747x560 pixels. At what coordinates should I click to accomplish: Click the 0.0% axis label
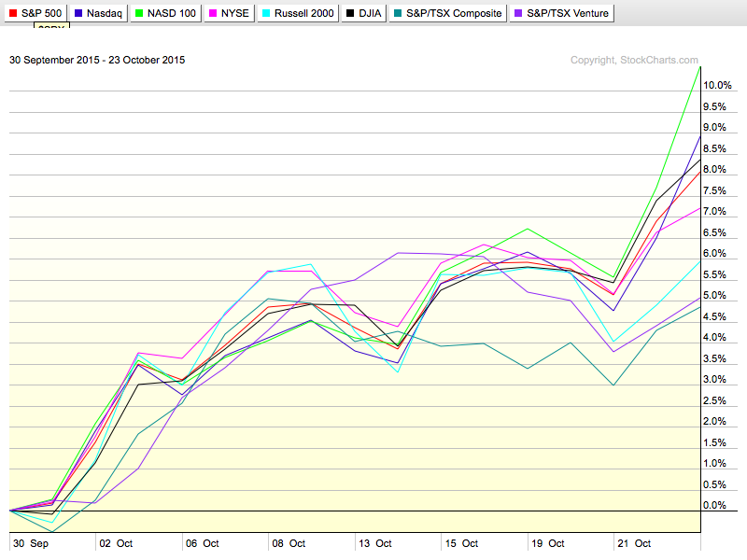click(x=714, y=505)
